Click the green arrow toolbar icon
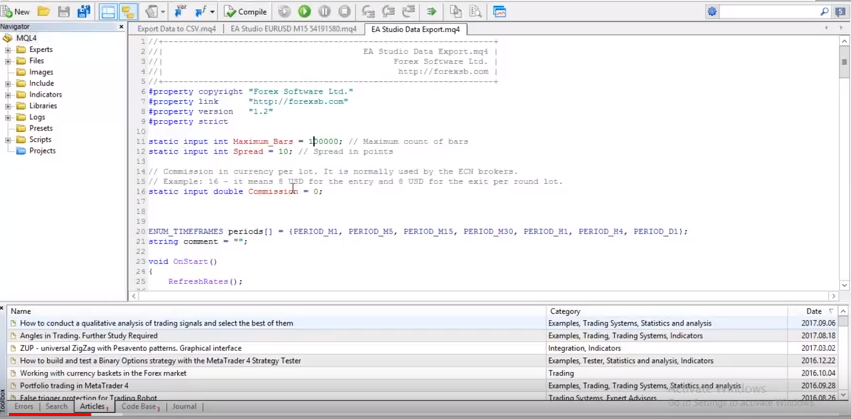 point(431,11)
